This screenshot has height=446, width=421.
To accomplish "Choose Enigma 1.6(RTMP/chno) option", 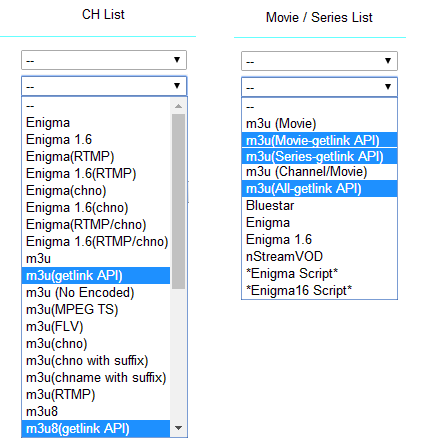I will click(x=96, y=241).
